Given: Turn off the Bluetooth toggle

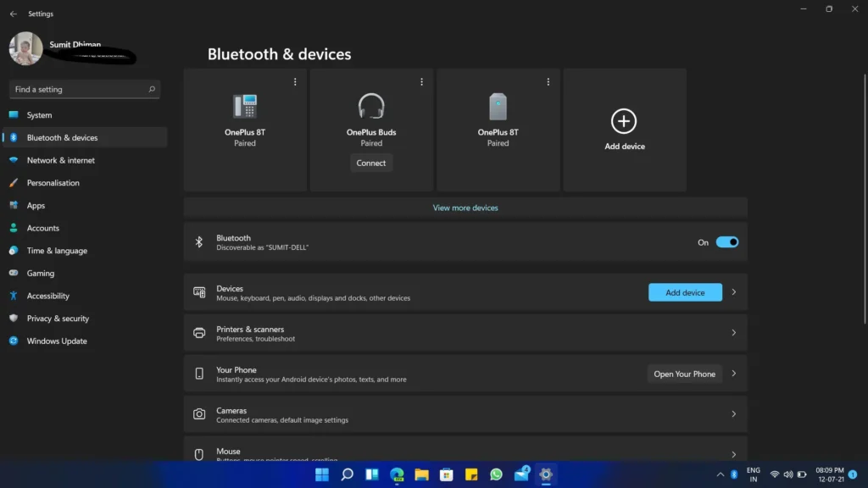Looking at the screenshot, I should pyautogui.click(x=726, y=242).
